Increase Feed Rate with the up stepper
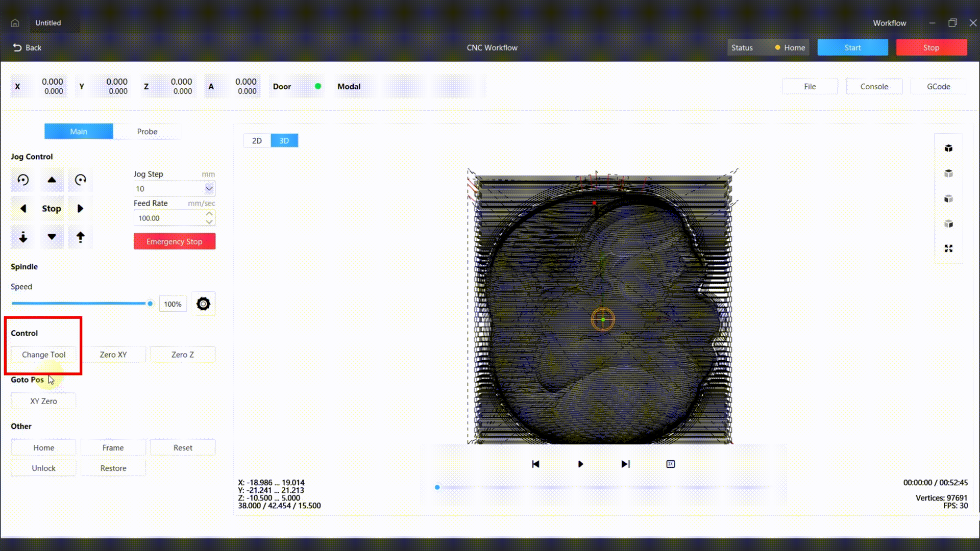 pos(209,214)
